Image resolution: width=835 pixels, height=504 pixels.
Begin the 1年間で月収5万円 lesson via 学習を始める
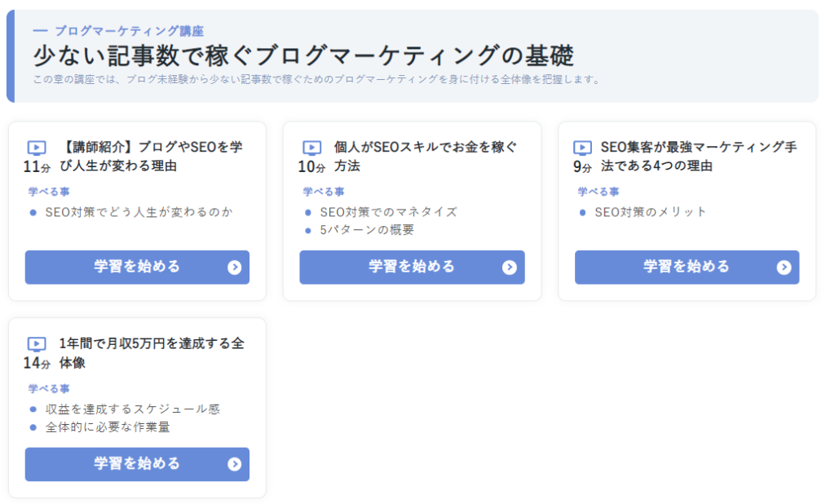pyautogui.click(x=136, y=464)
